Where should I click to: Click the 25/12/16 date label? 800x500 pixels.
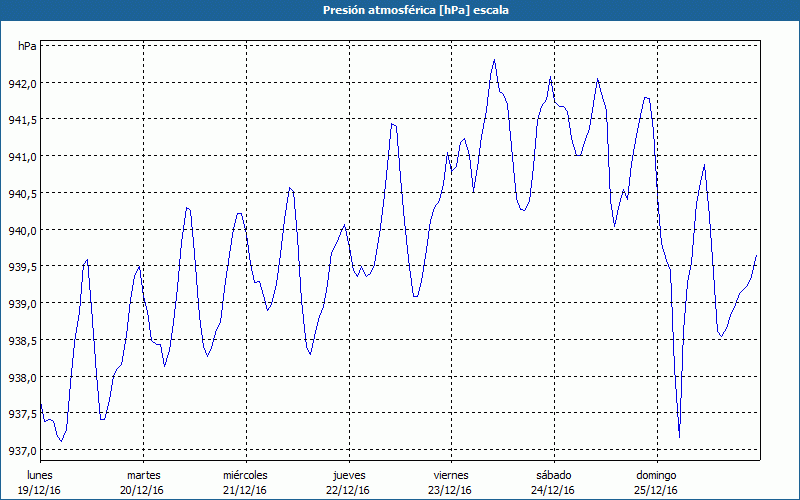coord(656,490)
